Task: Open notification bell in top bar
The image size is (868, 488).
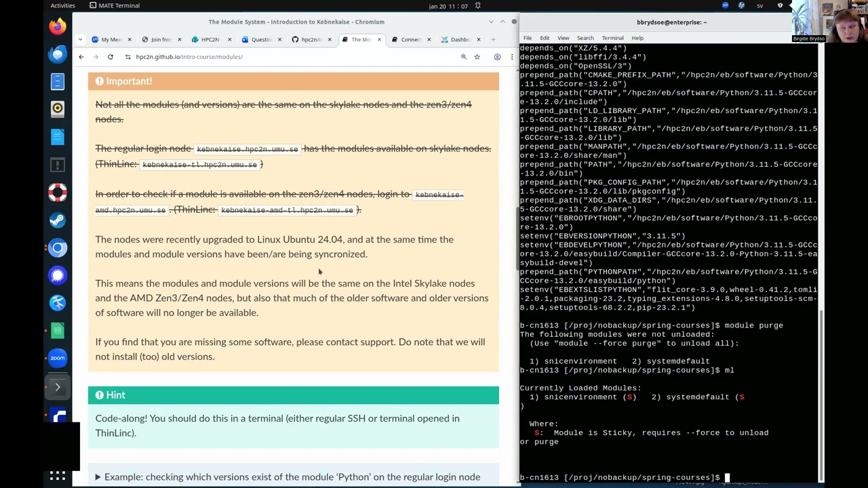Action: tap(477, 5)
